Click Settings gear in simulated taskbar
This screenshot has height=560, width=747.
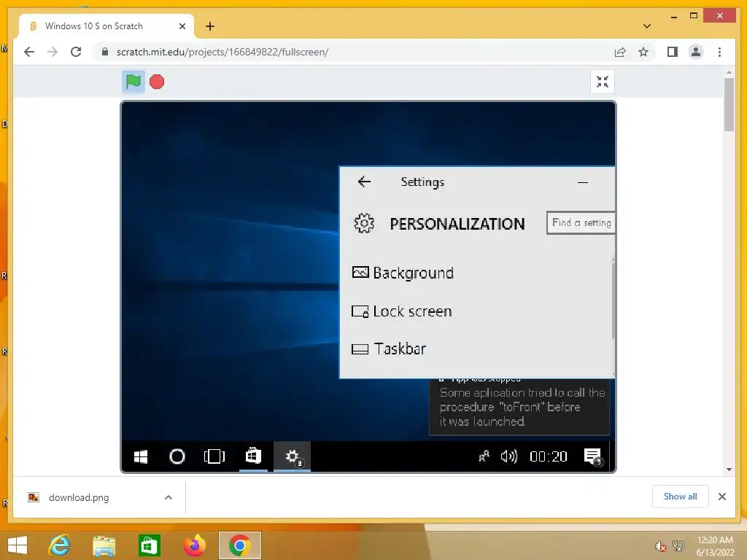(292, 456)
